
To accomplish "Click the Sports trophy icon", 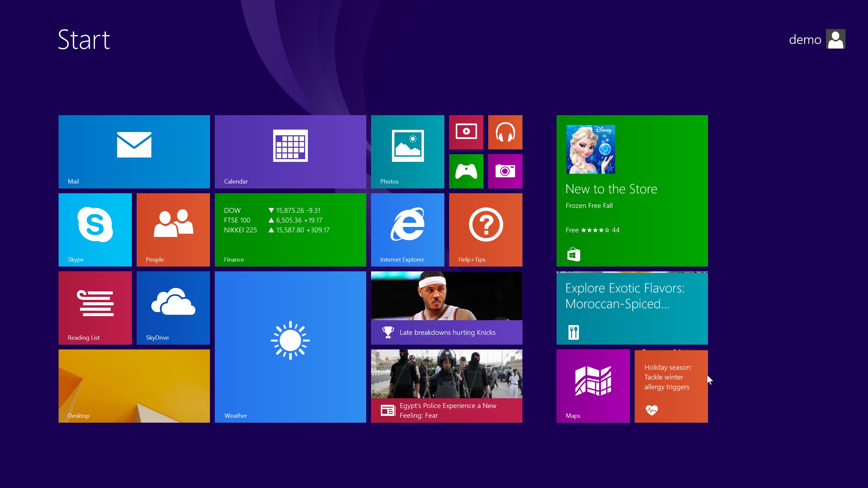I will (x=388, y=332).
